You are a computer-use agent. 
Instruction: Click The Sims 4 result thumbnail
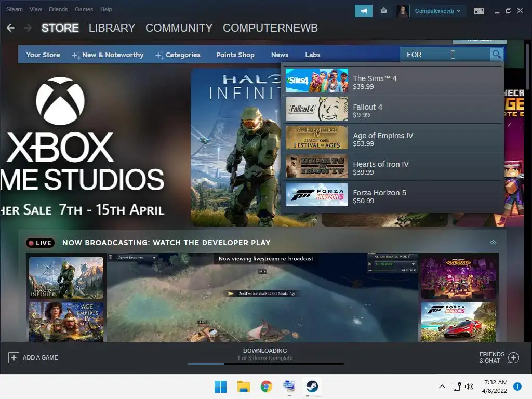click(316, 81)
